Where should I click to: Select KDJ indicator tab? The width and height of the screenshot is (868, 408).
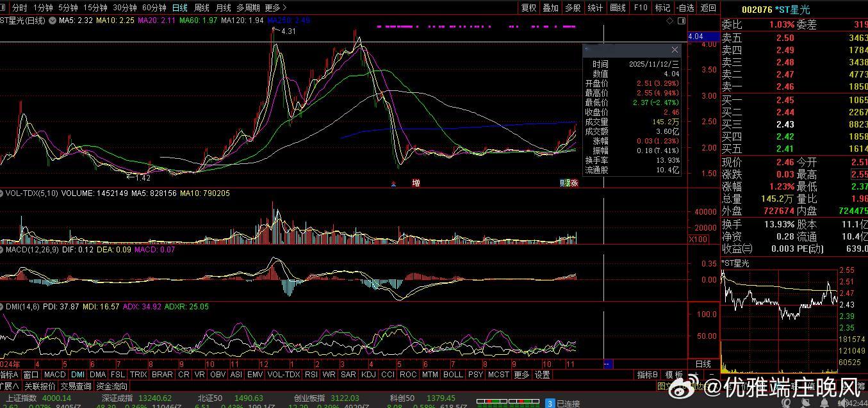pyautogui.click(x=368, y=375)
